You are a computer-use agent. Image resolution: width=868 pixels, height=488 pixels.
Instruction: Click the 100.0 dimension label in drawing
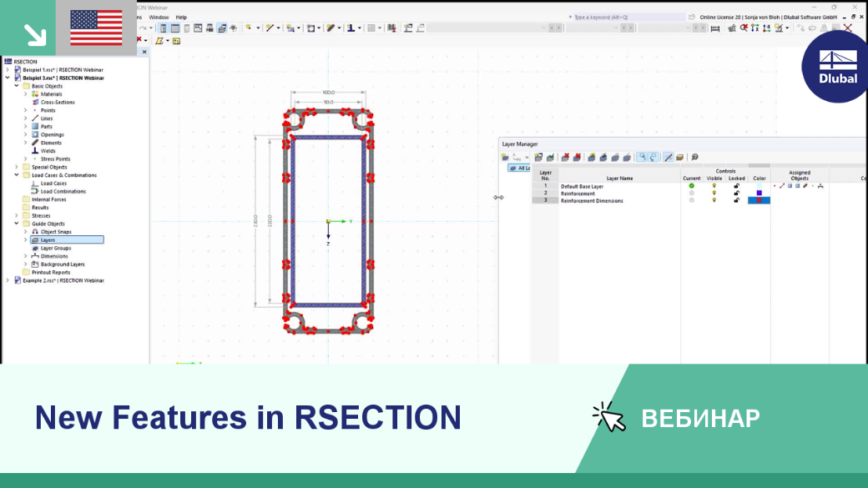pos(328,93)
